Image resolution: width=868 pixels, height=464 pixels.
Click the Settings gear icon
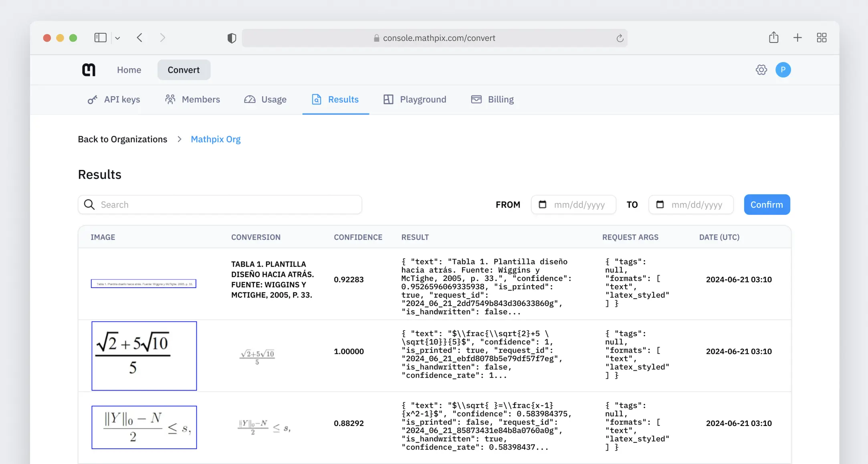point(761,69)
